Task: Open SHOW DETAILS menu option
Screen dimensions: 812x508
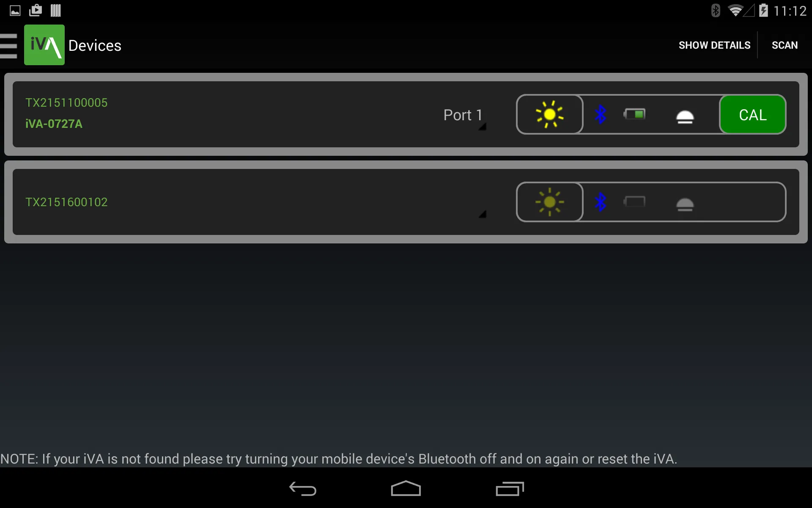Action: pyautogui.click(x=714, y=45)
